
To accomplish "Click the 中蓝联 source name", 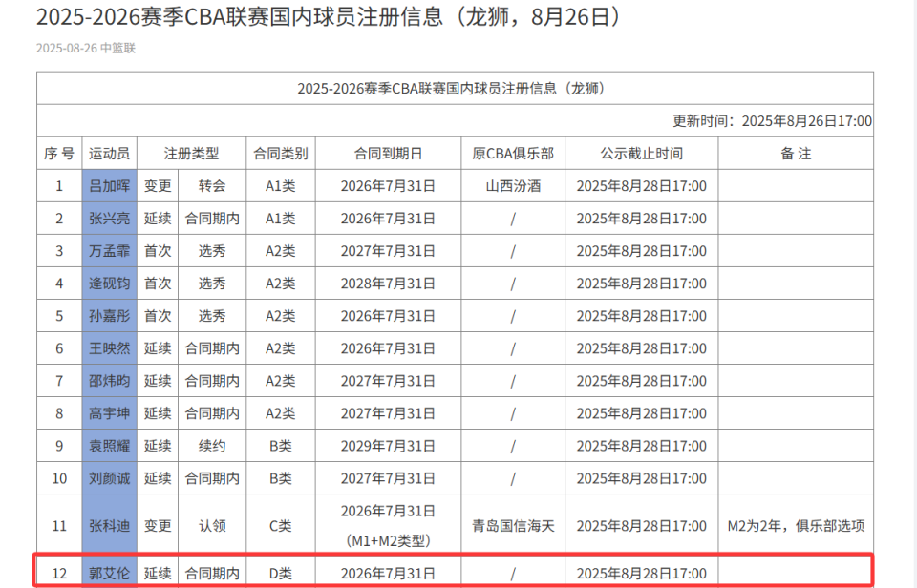I will tap(119, 45).
